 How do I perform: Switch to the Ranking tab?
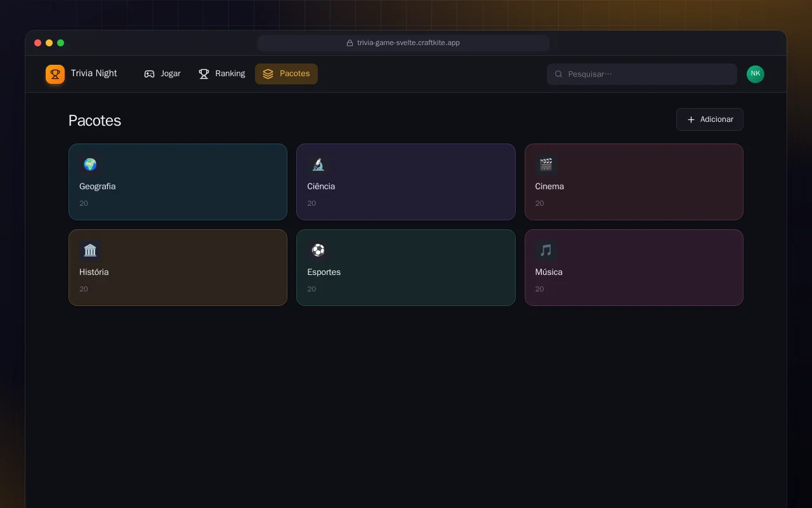pyautogui.click(x=222, y=74)
